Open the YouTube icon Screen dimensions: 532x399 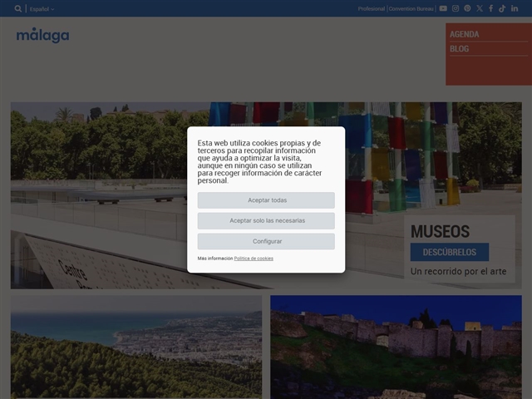[443, 8]
